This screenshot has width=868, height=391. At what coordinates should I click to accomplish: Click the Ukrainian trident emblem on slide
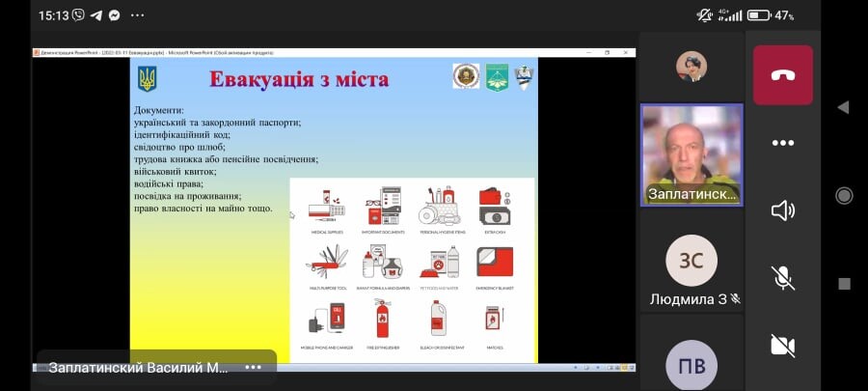point(148,78)
